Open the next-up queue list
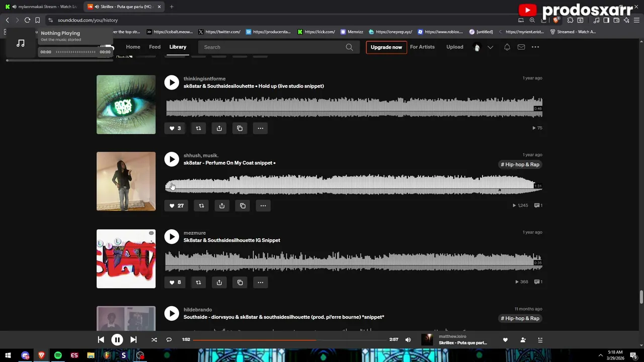The image size is (644, 362). pos(540,340)
